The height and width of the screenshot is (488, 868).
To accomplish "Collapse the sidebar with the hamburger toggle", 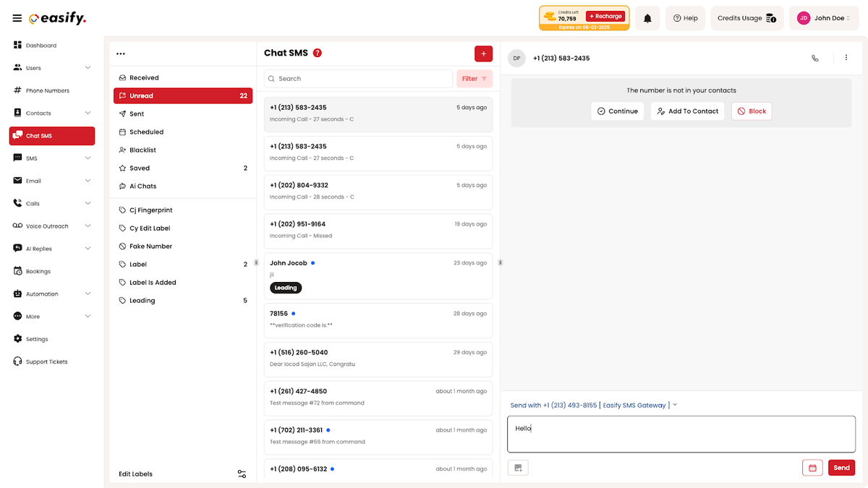I will coord(17,18).
